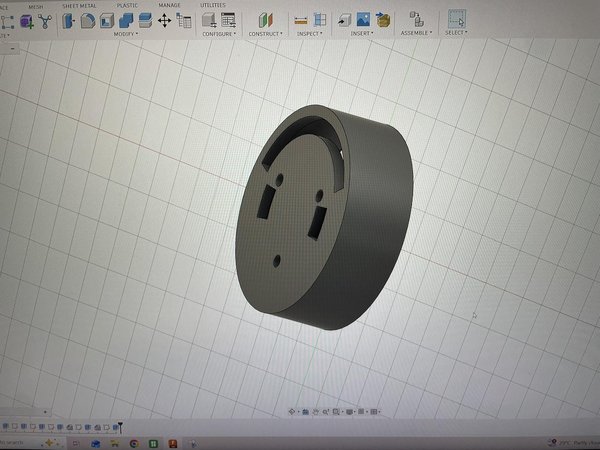This screenshot has height=450, width=600.
Task: Open the Viewports layout menu
Action: (x=374, y=412)
